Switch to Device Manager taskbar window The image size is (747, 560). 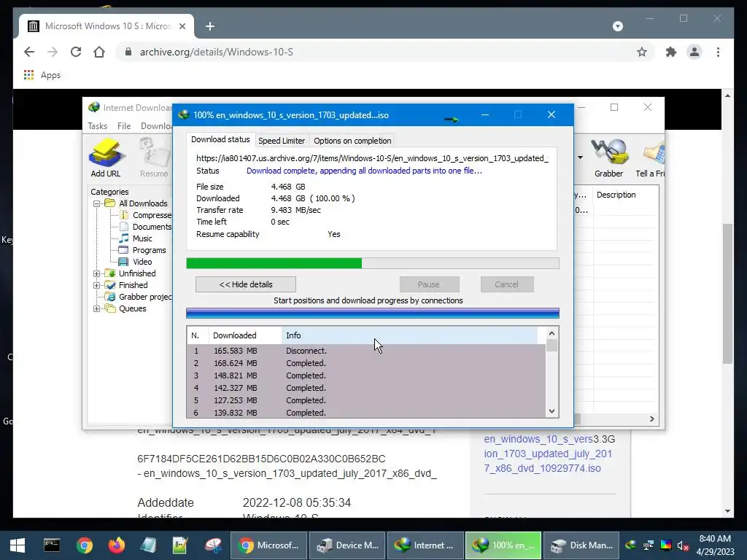point(348,545)
